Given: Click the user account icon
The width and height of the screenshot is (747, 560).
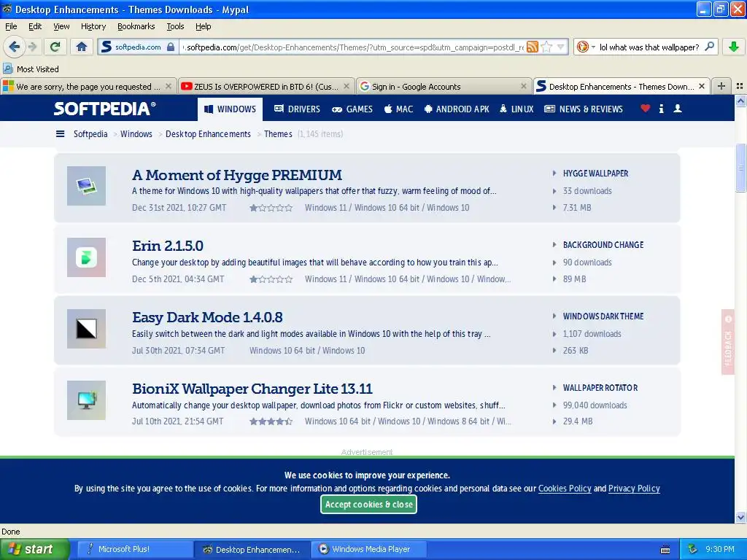Looking at the screenshot, I should [x=678, y=109].
